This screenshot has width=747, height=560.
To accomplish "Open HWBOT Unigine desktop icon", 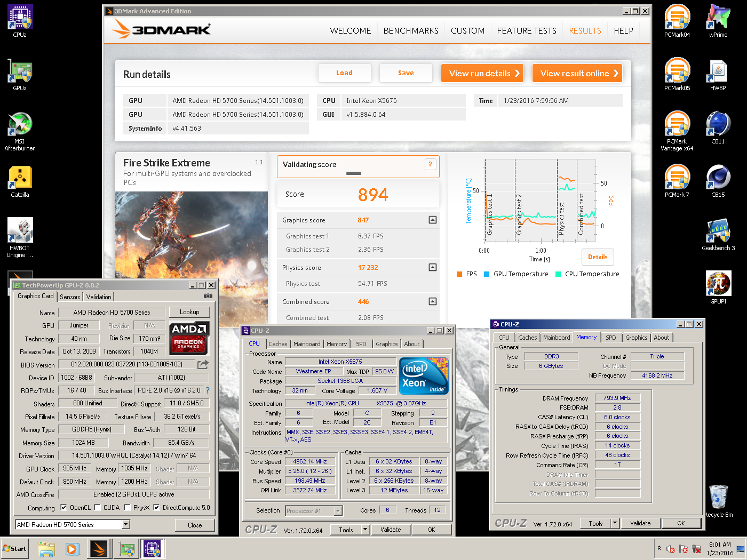I will (20, 238).
